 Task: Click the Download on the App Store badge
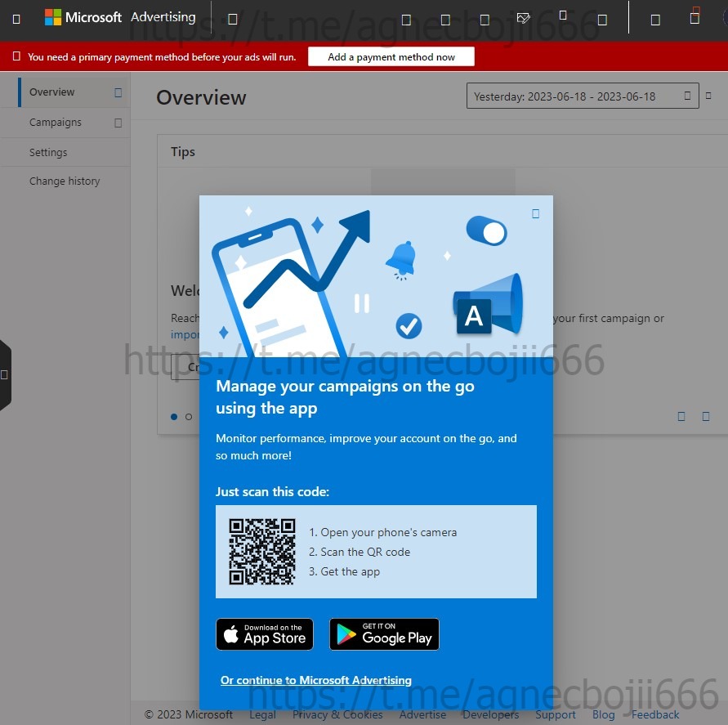pos(265,634)
